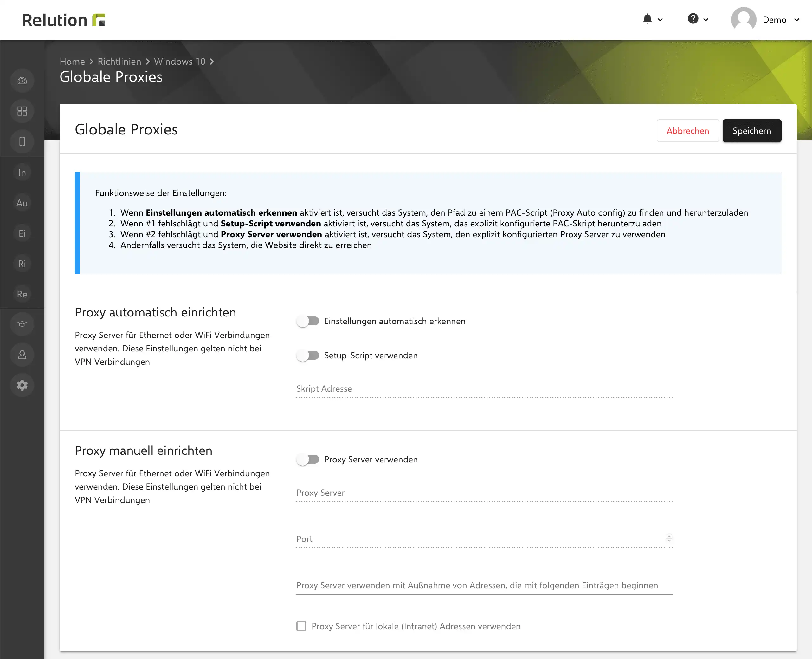Click the graduation cap icon in sidebar

point(22,324)
